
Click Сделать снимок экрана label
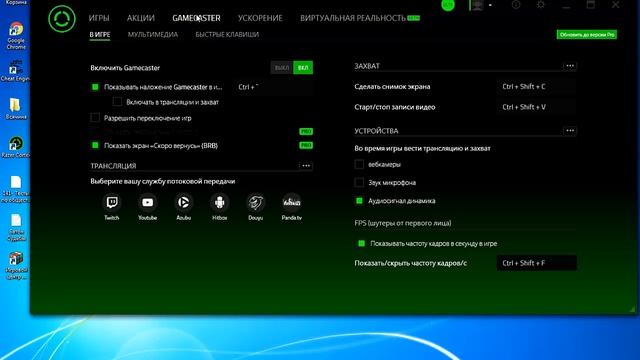[x=392, y=87]
